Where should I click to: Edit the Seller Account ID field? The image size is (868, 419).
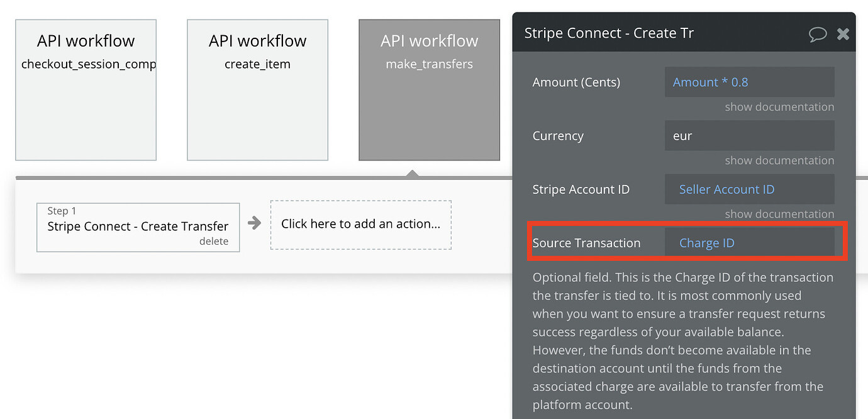click(749, 189)
